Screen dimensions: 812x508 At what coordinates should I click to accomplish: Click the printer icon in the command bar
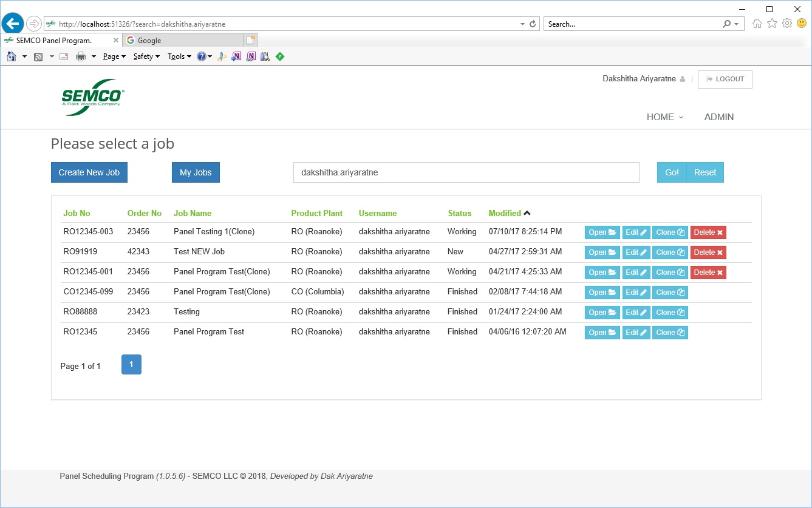pyautogui.click(x=81, y=56)
